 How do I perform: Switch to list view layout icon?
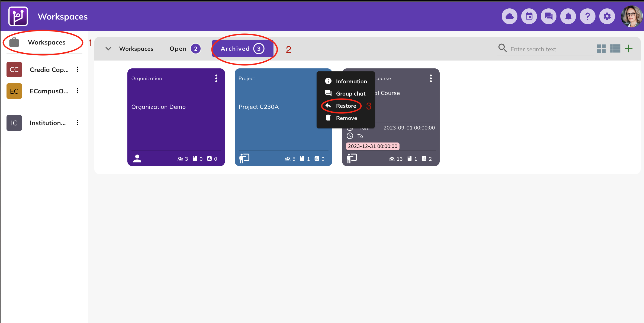coord(615,49)
